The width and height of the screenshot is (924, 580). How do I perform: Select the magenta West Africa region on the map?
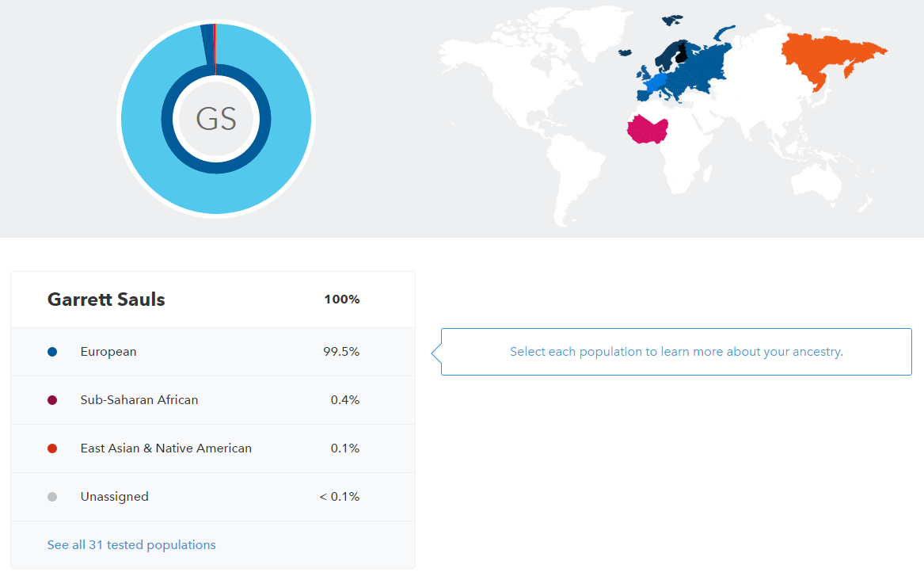tap(648, 128)
